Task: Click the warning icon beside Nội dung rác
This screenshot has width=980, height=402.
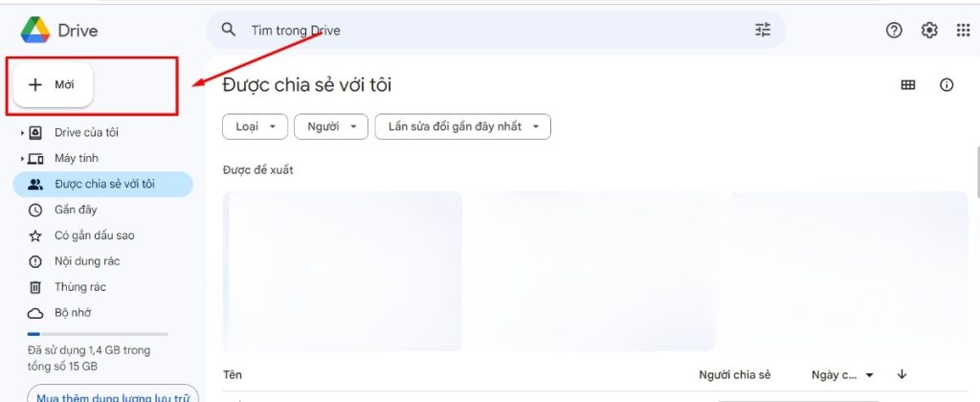Action: click(x=35, y=261)
